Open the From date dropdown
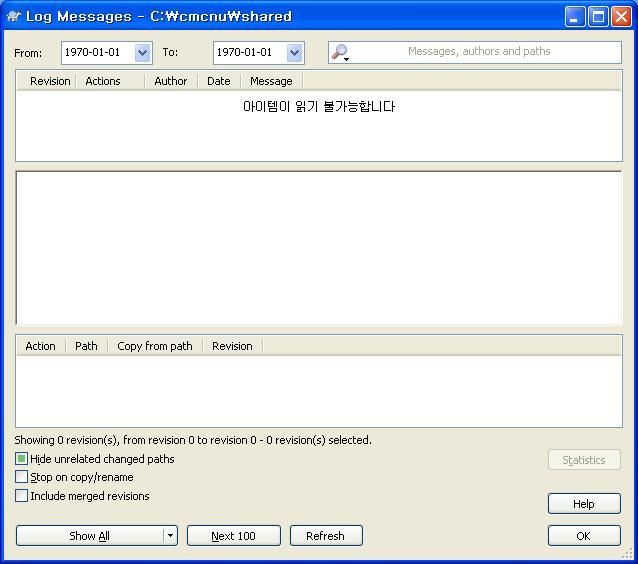 point(142,52)
